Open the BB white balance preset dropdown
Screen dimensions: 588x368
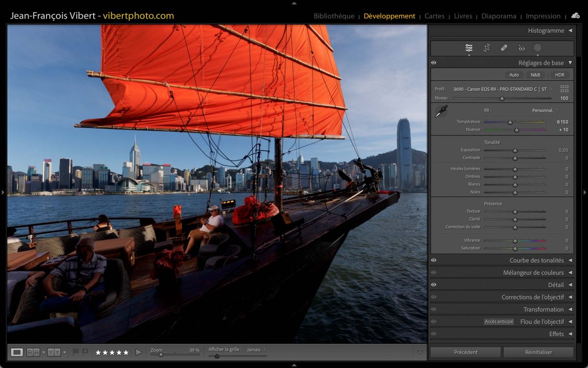coord(545,110)
